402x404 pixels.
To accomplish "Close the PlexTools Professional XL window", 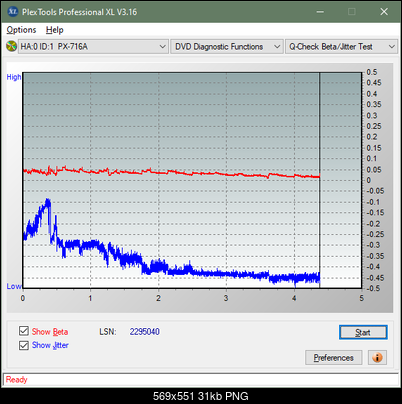I will coord(384,12).
